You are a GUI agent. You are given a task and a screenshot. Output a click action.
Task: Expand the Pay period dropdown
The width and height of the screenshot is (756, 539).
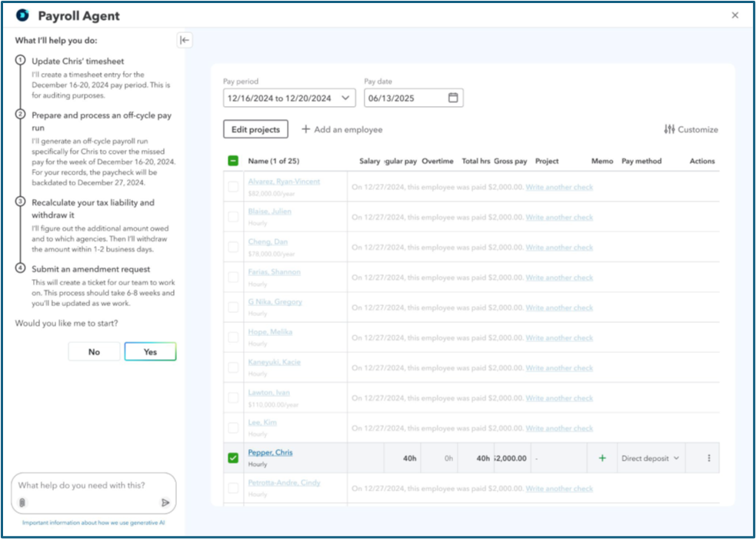click(345, 98)
